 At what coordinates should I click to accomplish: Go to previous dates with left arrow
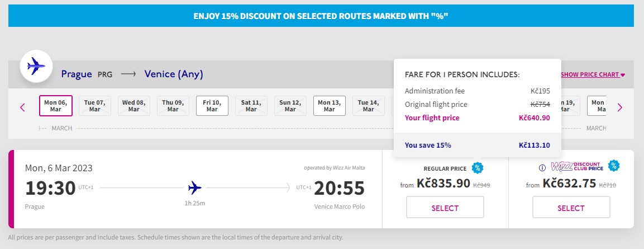click(x=22, y=107)
